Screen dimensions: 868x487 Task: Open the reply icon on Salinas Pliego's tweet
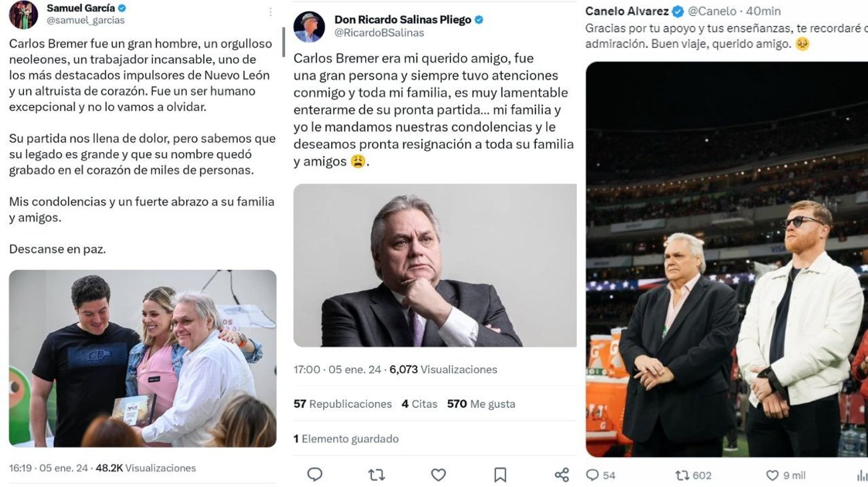point(314,474)
